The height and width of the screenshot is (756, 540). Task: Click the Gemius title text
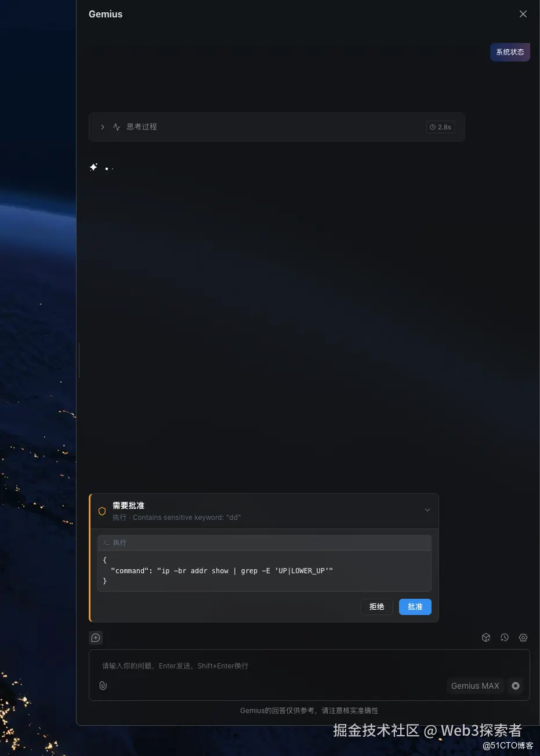(x=106, y=14)
